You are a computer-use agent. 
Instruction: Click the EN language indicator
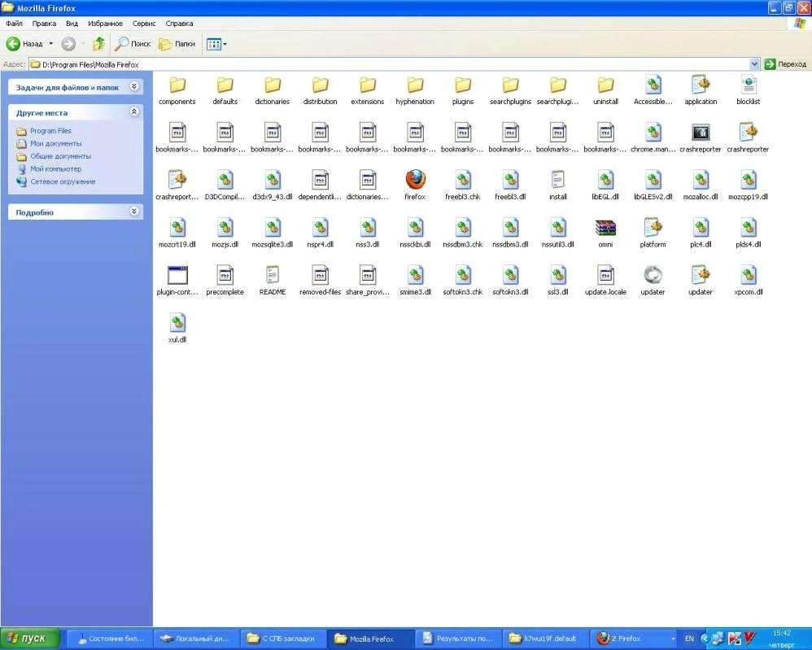689,639
